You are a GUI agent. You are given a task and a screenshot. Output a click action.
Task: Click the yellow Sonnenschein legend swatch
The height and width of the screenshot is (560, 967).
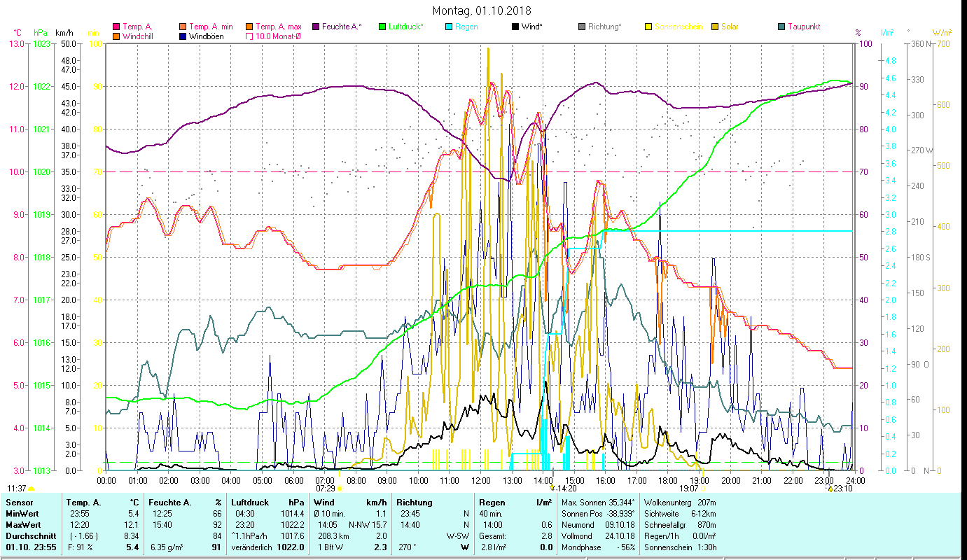pyautogui.click(x=648, y=27)
